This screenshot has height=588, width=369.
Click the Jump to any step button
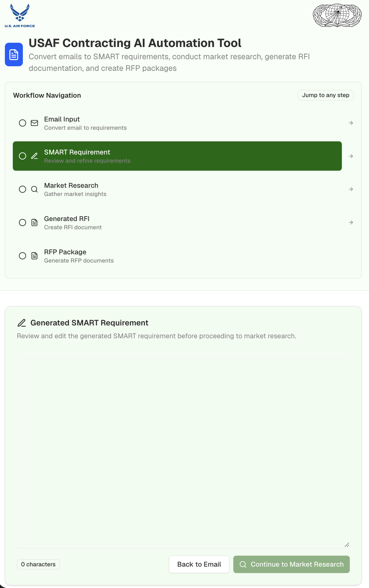pos(326,95)
